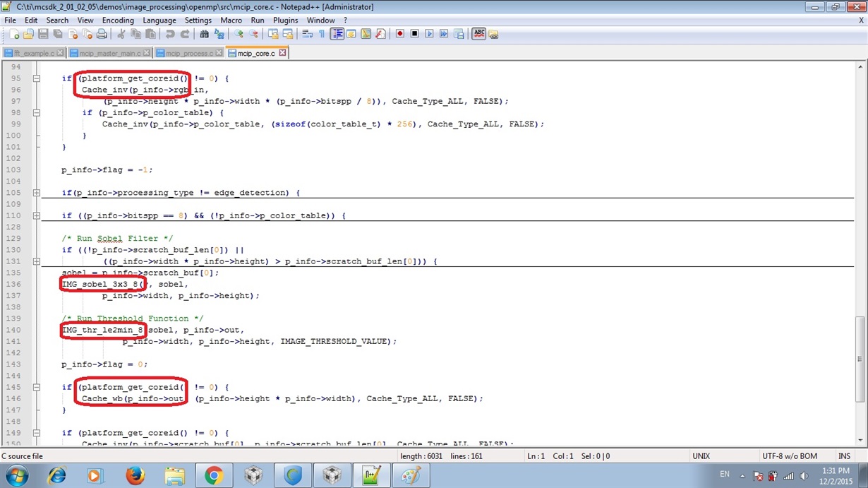Collapse the fold at line 145
Image resolution: width=868 pixels, height=488 pixels.
[x=37, y=387]
